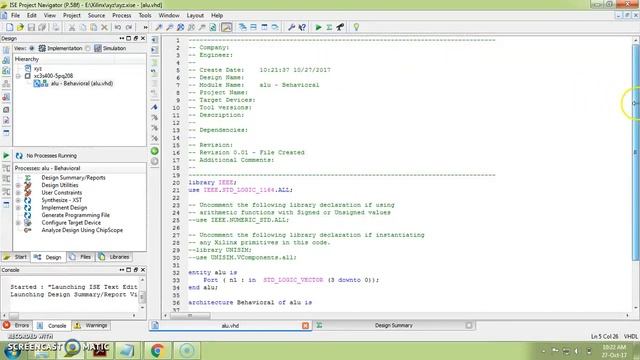
Task: Click the Ln 5 Col 26 status bar entry
Action: pyautogui.click(x=604, y=337)
